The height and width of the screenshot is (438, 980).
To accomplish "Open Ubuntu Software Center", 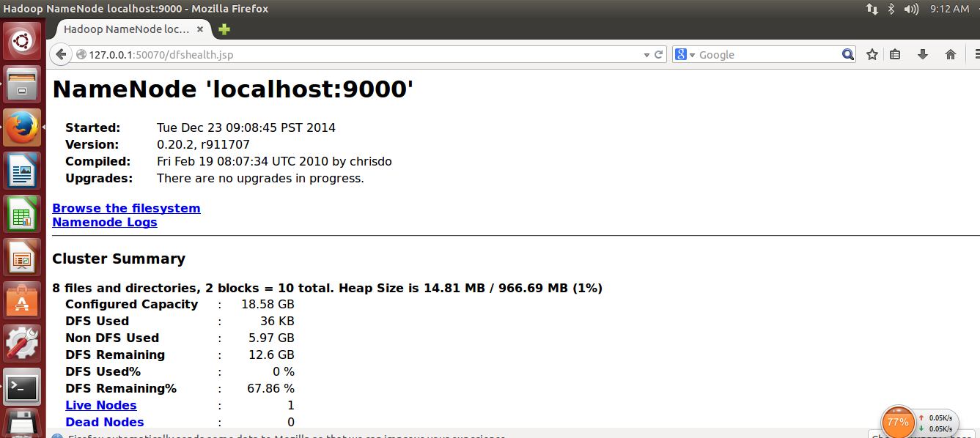I will 22,300.
